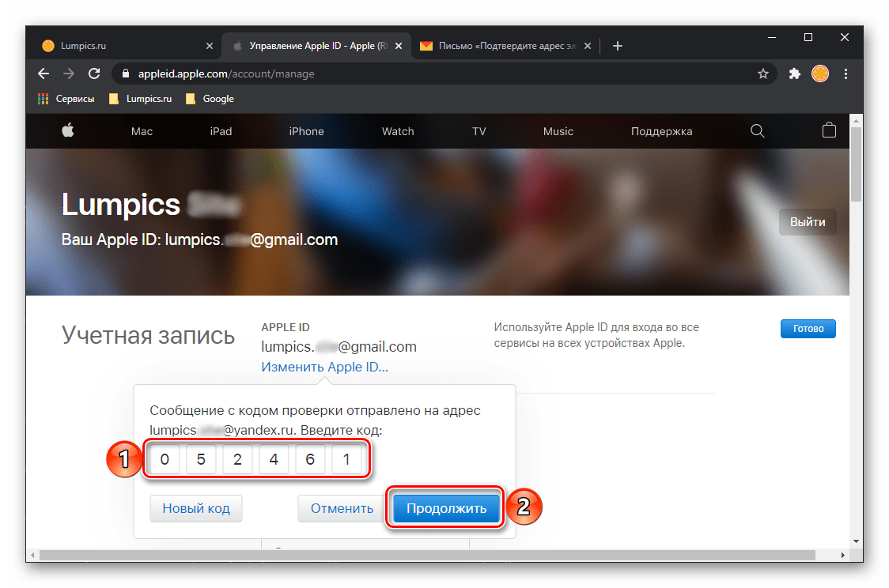
Task: Open the Поддержка menu item
Action: [x=661, y=131]
